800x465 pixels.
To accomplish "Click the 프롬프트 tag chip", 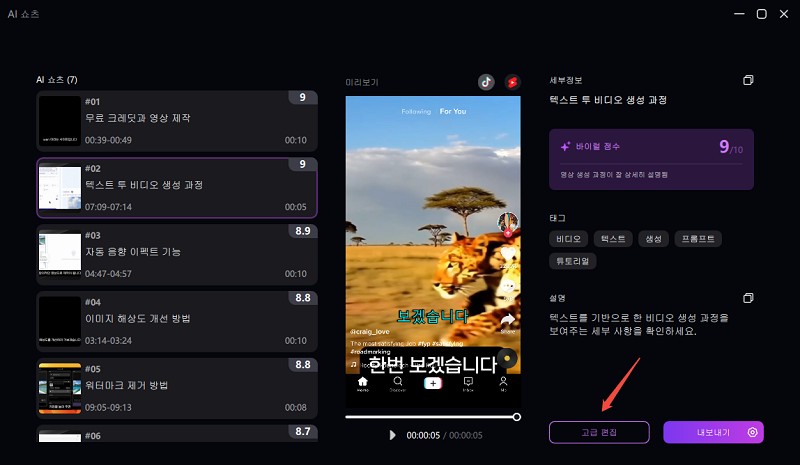I will (697, 239).
